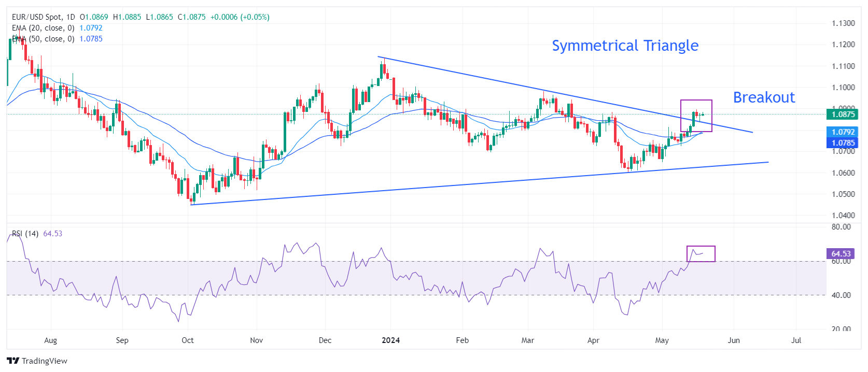Click the green 1.0875 current price tag
Image resolution: width=868 pixels, height=372 pixels.
843,115
